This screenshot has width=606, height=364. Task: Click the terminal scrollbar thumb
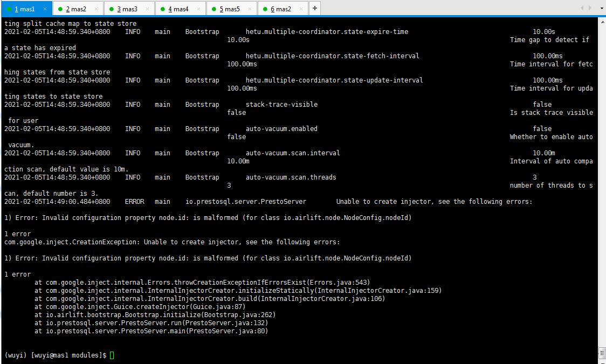602,353
